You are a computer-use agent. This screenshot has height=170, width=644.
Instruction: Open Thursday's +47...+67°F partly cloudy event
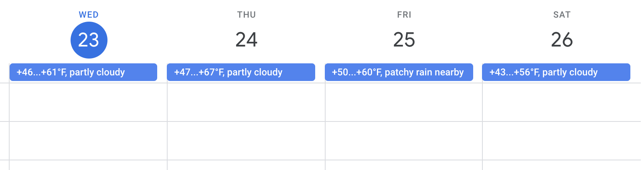pyautogui.click(x=241, y=72)
